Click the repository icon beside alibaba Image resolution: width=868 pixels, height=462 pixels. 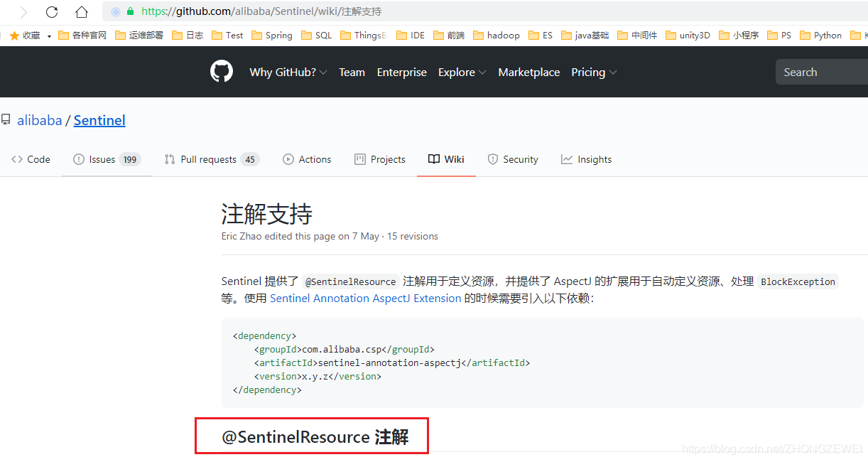(6, 120)
